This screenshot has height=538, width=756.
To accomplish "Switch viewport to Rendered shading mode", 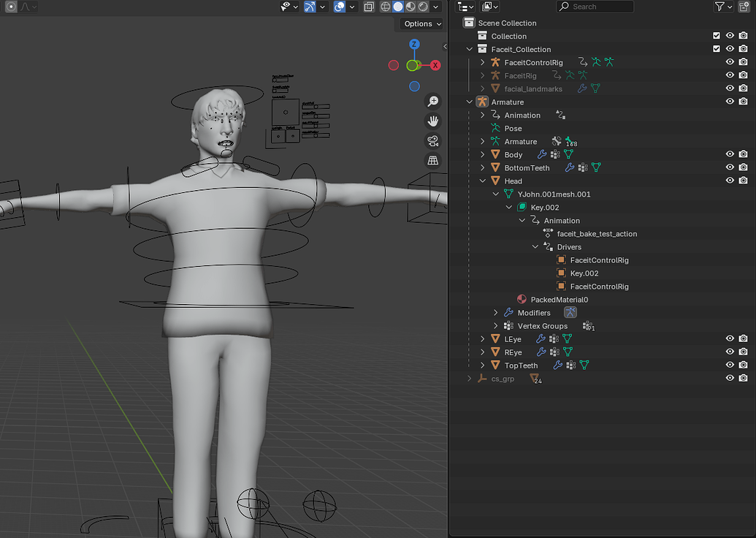I will click(424, 7).
